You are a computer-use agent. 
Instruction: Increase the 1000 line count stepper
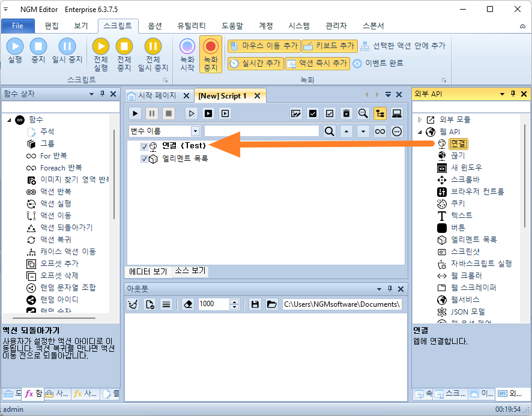234,301
